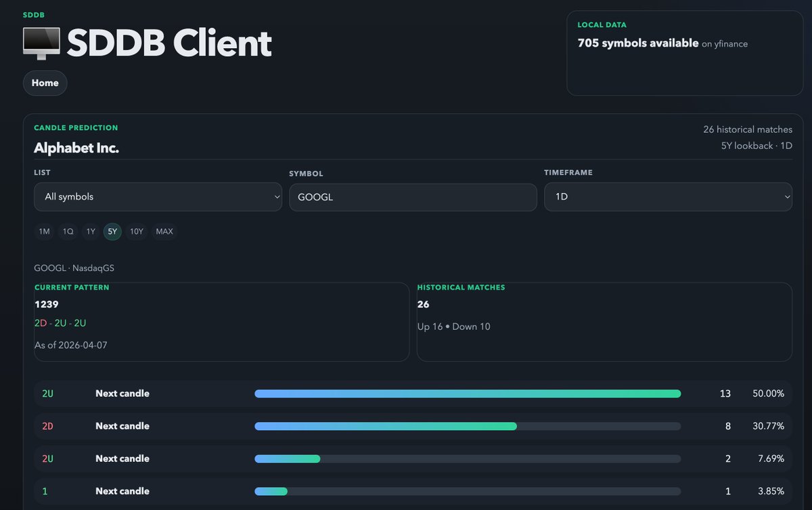Click the 3.85% progress bar

click(468, 491)
